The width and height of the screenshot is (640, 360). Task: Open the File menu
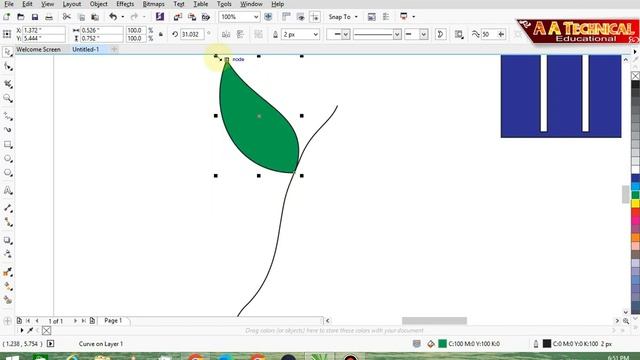9,4
